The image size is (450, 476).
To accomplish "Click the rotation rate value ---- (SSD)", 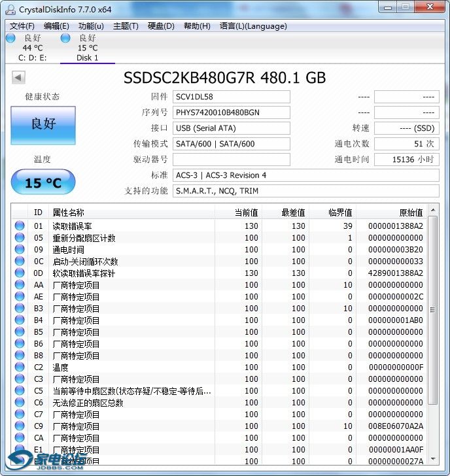I will coord(407,128).
